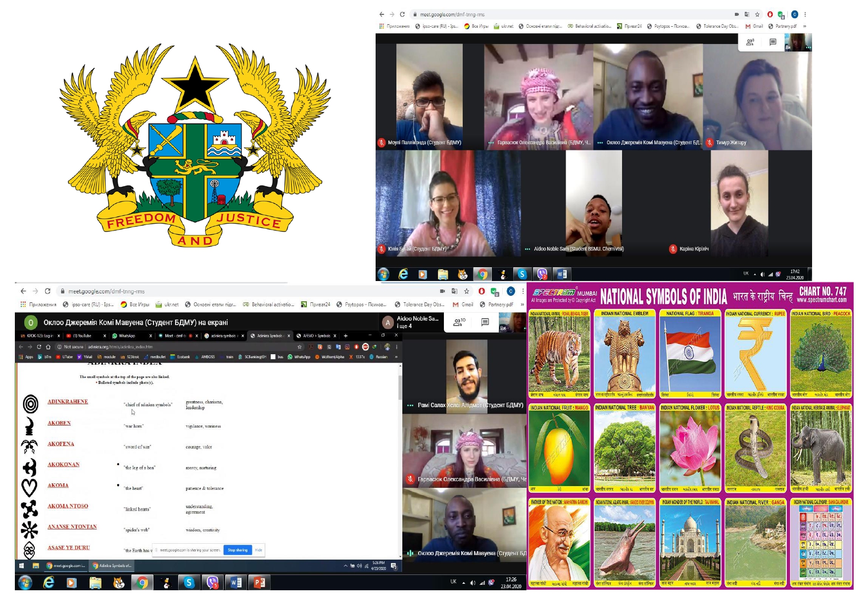This screenshot has height=614, width=868.
Task: Open profile avatar O in upper Chrome window
Action: point(794,14)
